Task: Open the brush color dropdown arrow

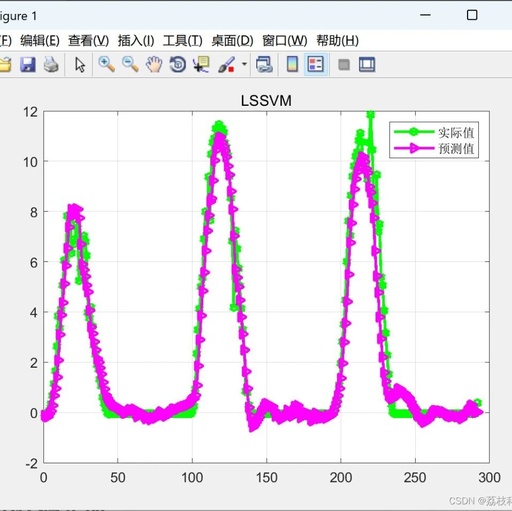Action: (244, 64)
